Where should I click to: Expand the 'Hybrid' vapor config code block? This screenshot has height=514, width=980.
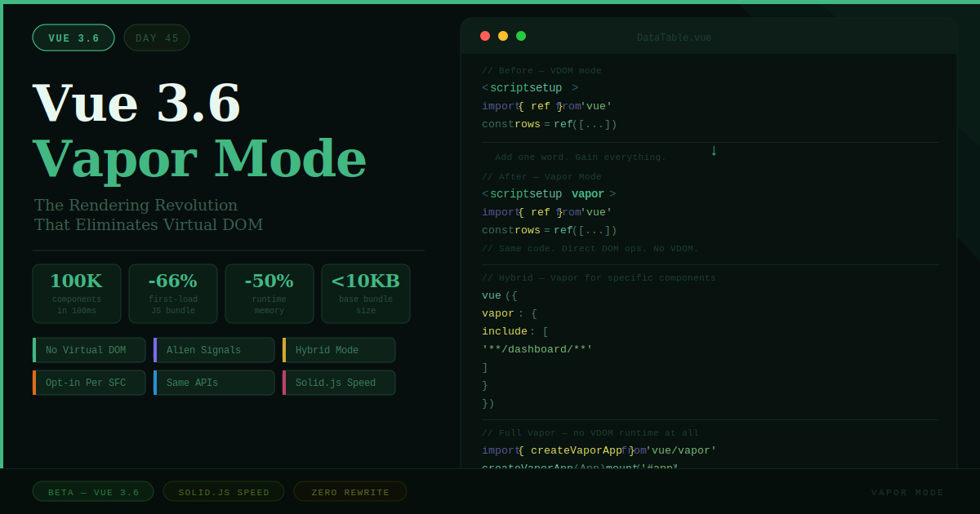point(596,277)
